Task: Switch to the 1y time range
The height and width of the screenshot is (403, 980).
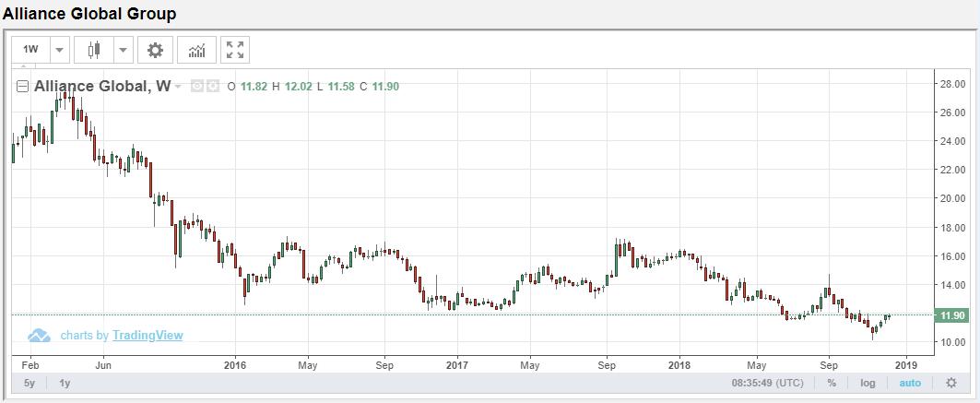Action: click(65, 383)
